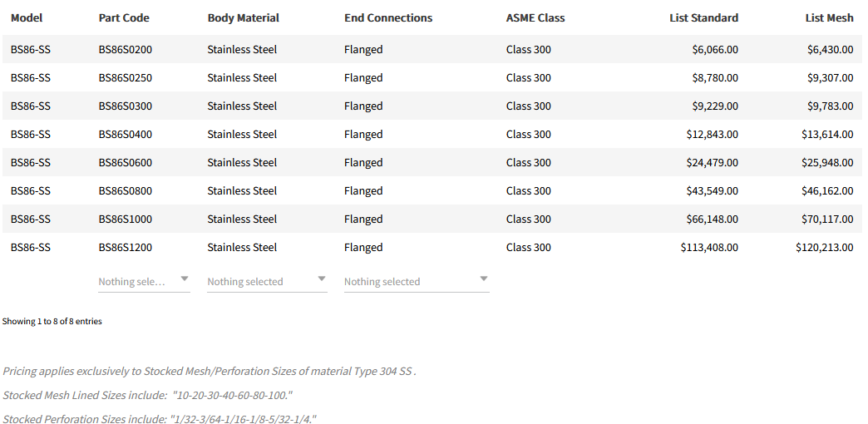868x424 pixels.
Task: Click the $9,307.00 List Mesh price
Action: pos(830,77)
